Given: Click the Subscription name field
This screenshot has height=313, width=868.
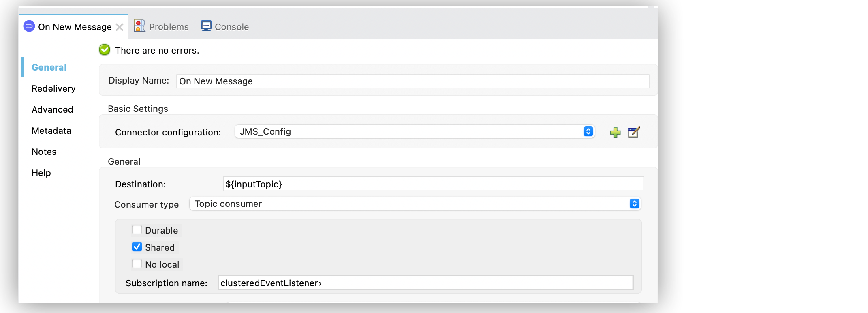Looking at the screenshot, I should [x=425, y=283].
